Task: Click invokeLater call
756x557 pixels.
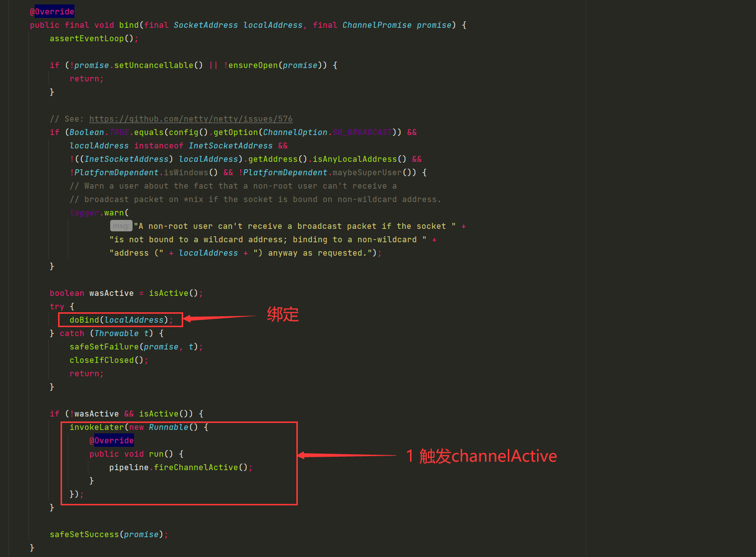Action: click(96, 427)
